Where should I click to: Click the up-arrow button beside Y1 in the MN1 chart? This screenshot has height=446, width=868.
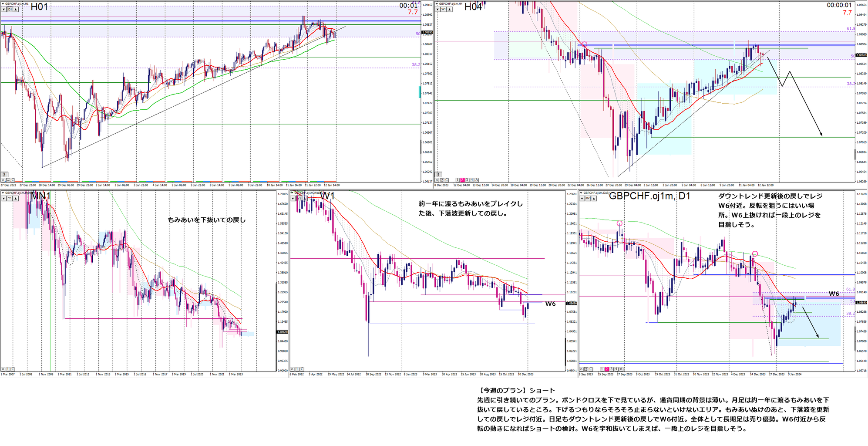click(16, 198)
